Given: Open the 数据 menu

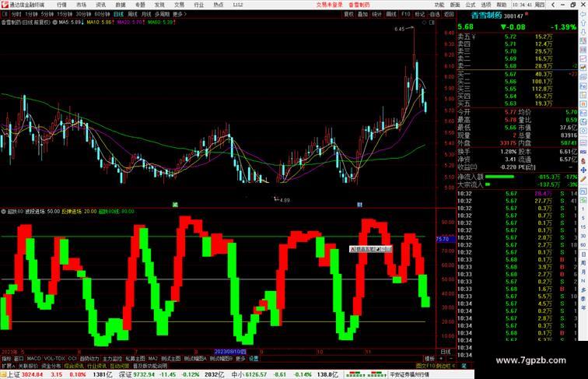Looking at the screenshot, I should (121, 5).
